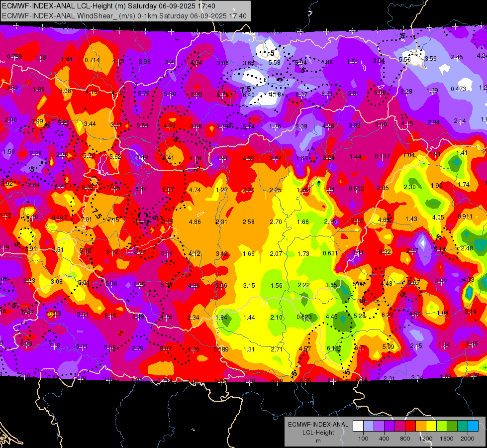487x448 pixels.
Task: Click the wind shear value 1.31
Action: tap(249, 349)
